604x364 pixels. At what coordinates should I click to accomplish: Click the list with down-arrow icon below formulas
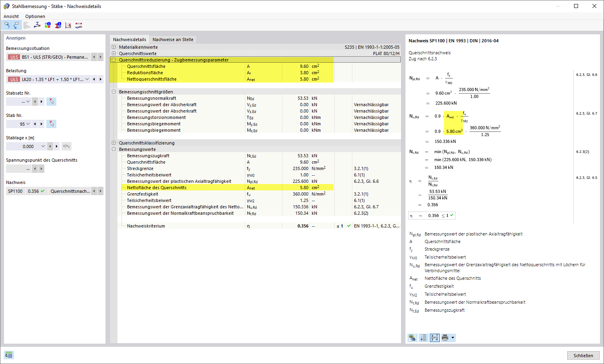point(423,338)
